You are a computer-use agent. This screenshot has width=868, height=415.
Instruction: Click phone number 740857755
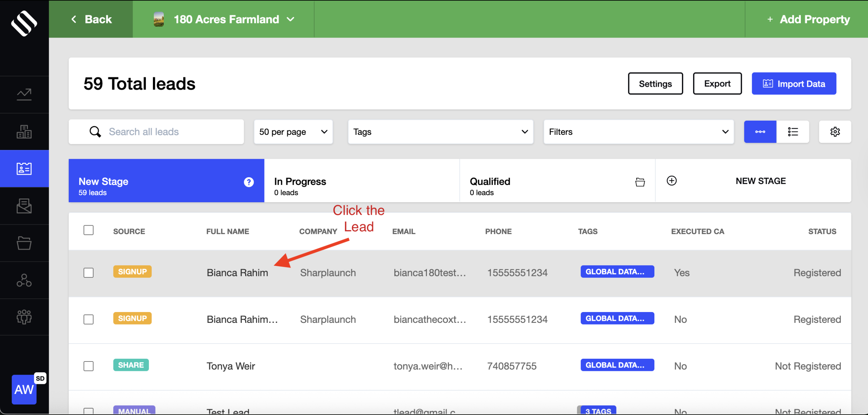(x=512, y=366)
